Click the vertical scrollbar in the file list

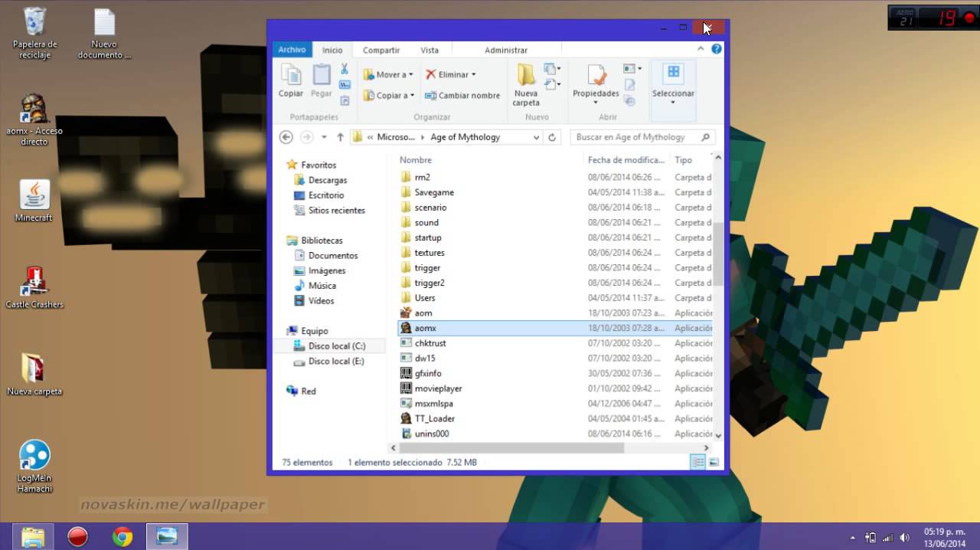coord(717,253)
